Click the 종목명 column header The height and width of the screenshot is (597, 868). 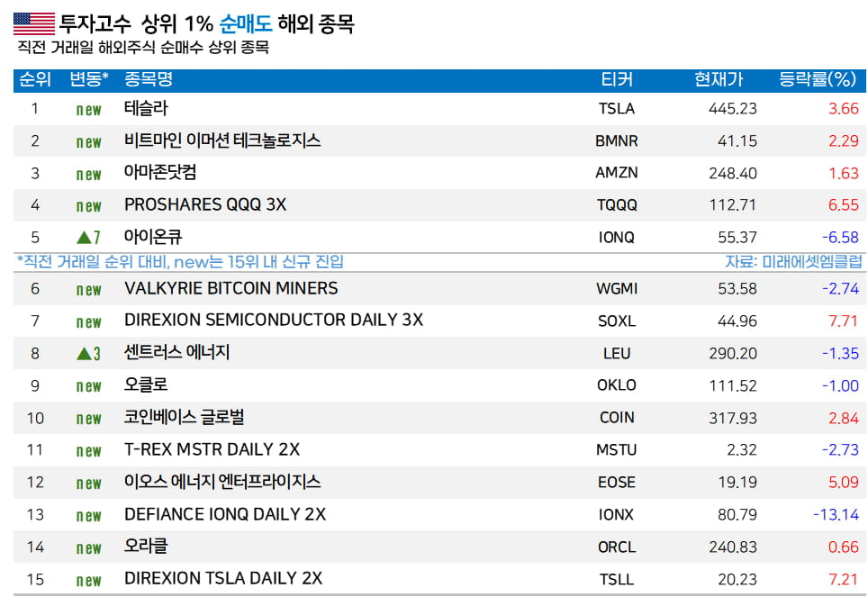point(149,79)
